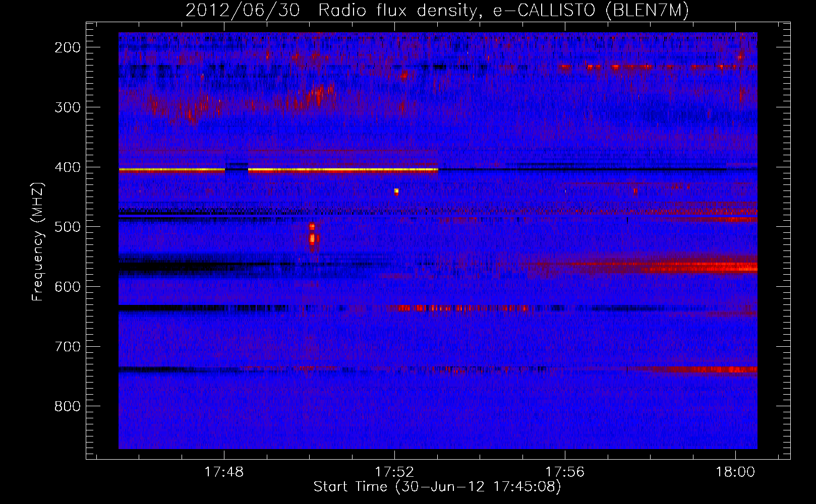
Task: Click the plot title '2012/06/30 Radio flux density, e-CALLISTO (BLEN7M)'
Action: click(x=437, y=11)
